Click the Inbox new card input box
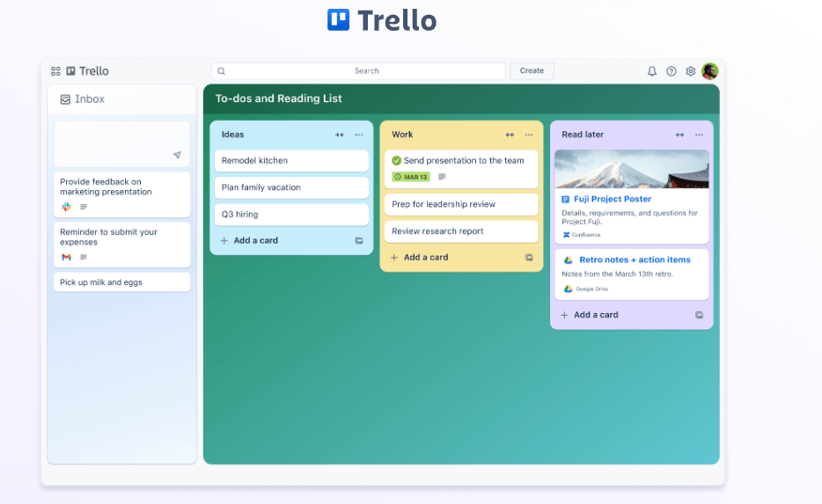Viewport: 822px width, 504px height. coord(122,144)
